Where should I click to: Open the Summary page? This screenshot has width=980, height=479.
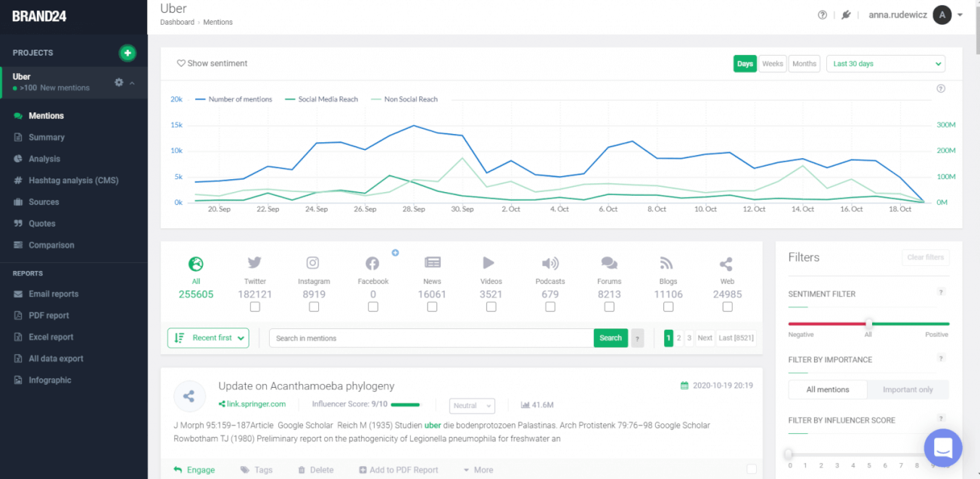click(x=47, y=137)
